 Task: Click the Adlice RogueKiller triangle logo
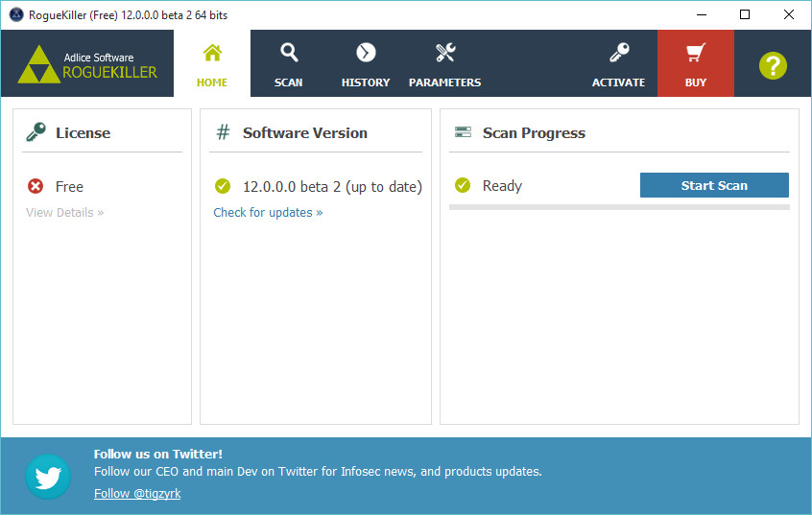click(38, 64)
